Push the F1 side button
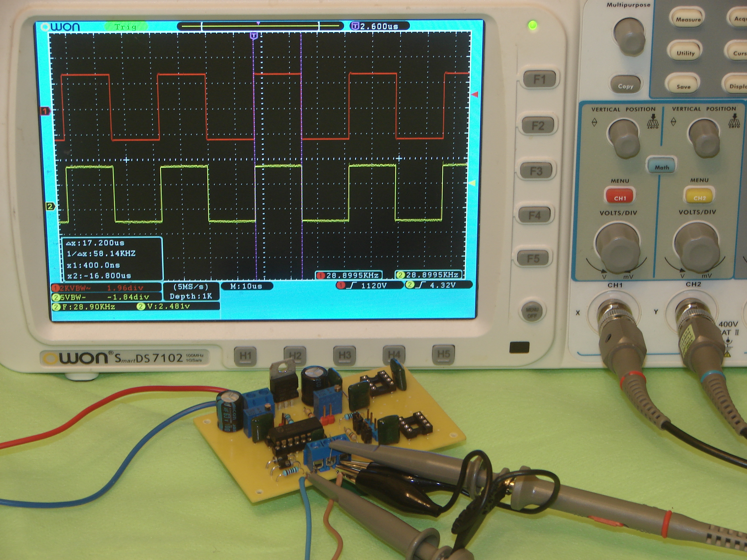 [x=539, y=79]
